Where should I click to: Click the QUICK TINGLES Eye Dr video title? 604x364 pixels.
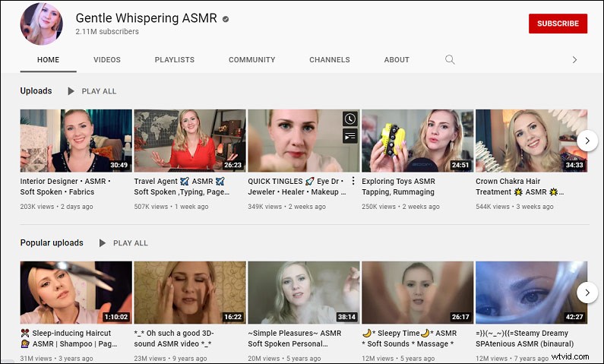297,186
